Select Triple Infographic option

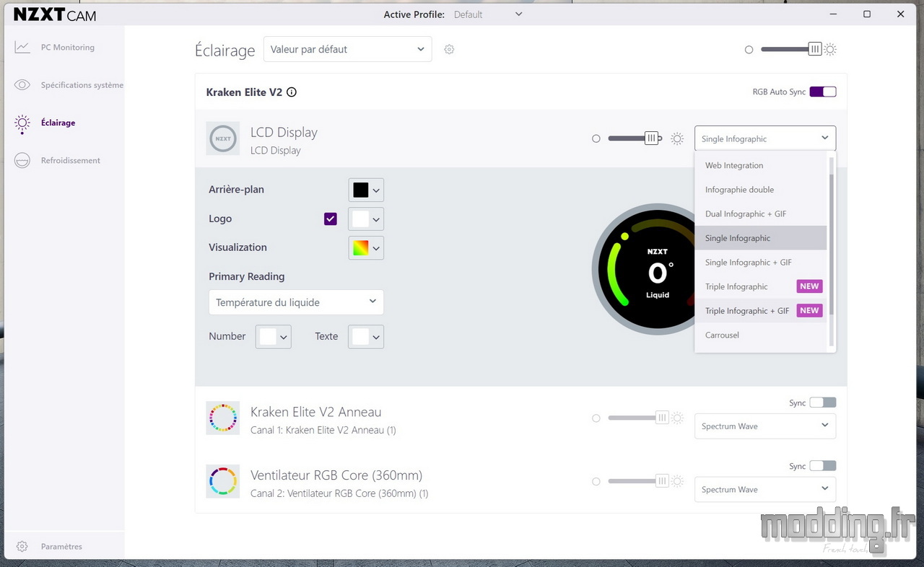(761, 286)
